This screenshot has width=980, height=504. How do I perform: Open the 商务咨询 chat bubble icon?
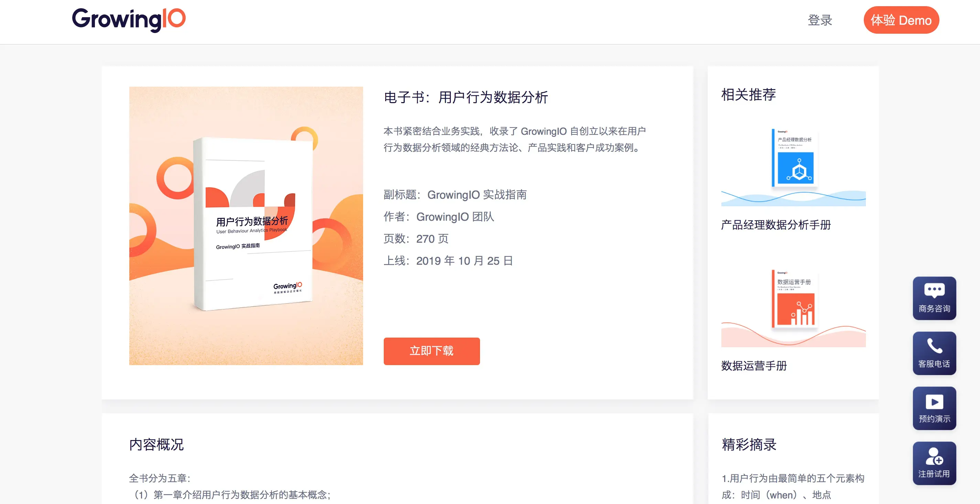934,298
